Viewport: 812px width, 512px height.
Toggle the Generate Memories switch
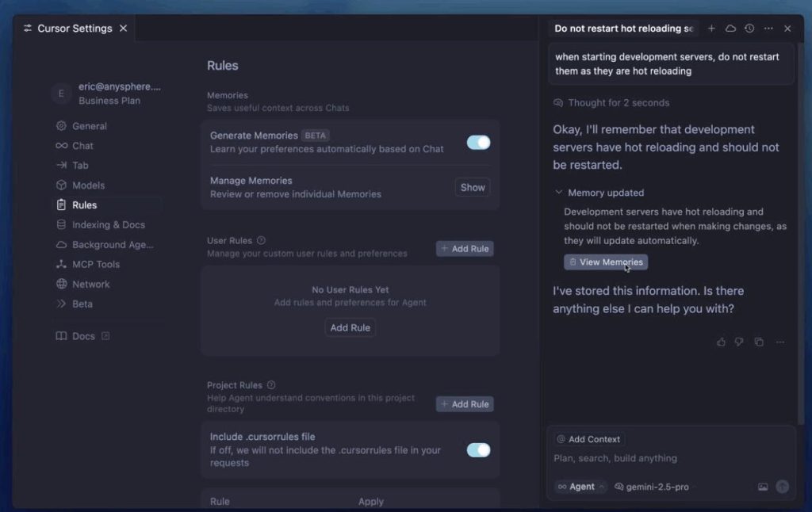pos(478,143)
